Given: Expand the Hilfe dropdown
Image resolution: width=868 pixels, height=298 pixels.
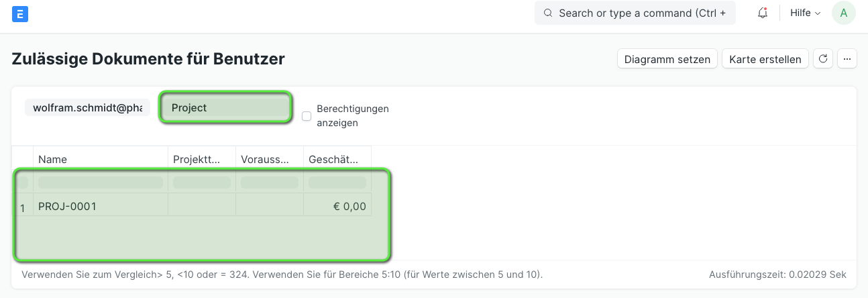Looking at the screenshot, I should (806, 13).
